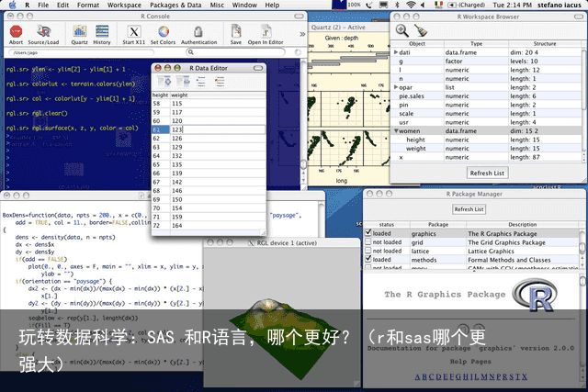Click the Wi-Fi icon in menu bar
Viewport: 588px width, 392px height.
pos(411,5)
